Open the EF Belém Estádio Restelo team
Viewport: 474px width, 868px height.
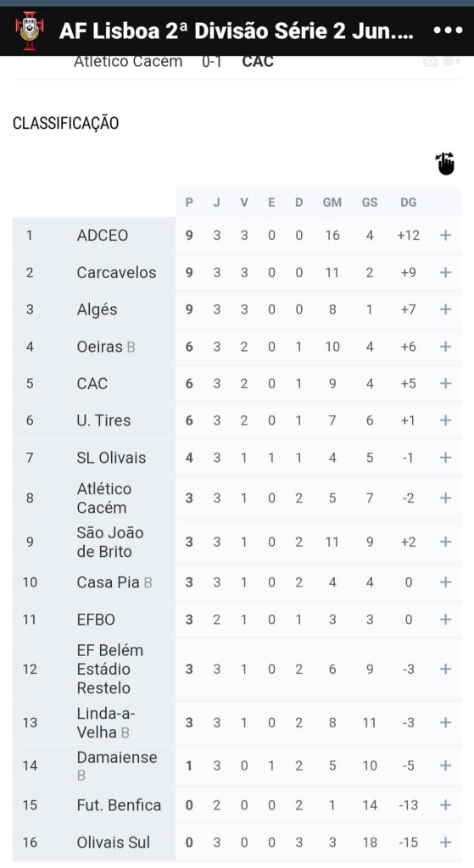pos(110,669)
